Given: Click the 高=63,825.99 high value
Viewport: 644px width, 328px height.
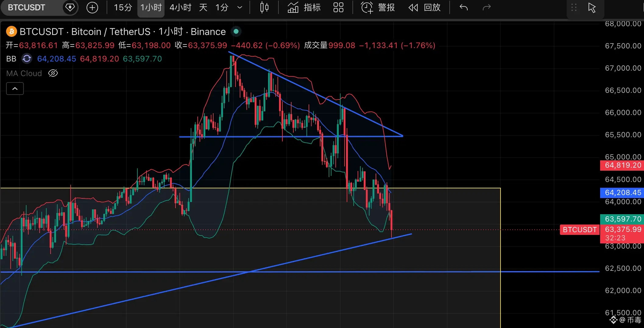Looking at the screenshot, I should click(x=88, y=45).
